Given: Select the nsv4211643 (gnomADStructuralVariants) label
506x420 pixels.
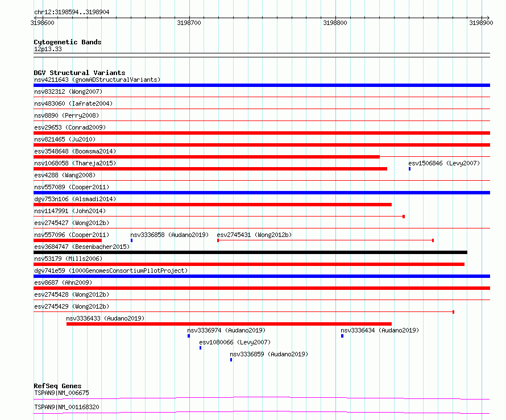Looking at the screenshot, I should pos(97,80).
